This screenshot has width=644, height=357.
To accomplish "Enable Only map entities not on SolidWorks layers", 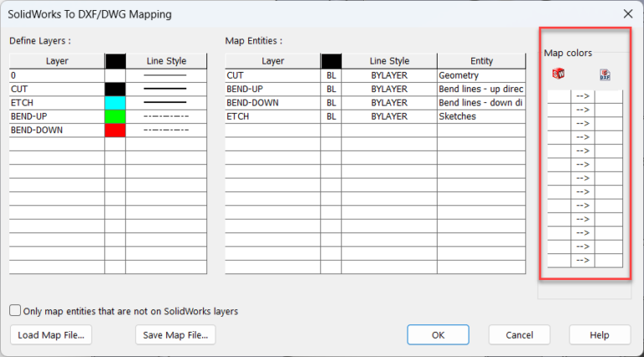I will tap(15, 310).
